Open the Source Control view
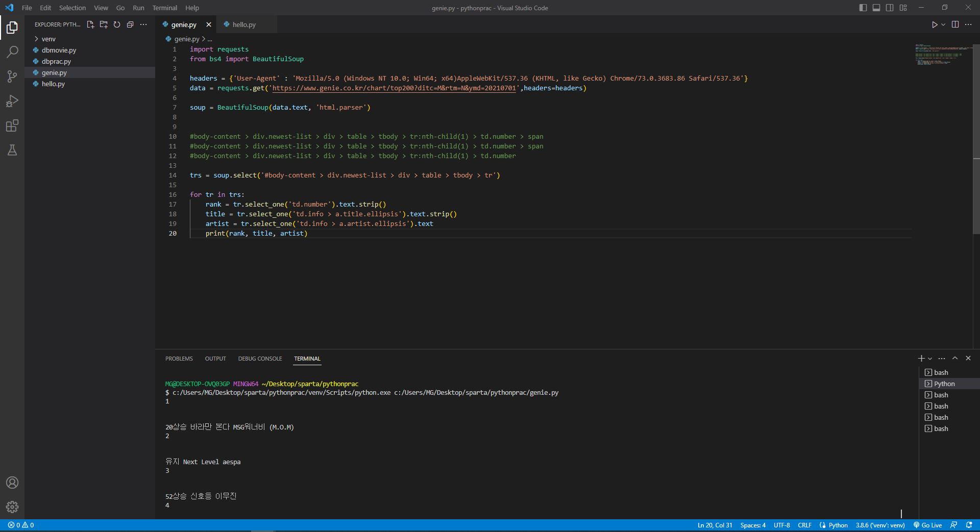980x532 pixels. point(12,77)
